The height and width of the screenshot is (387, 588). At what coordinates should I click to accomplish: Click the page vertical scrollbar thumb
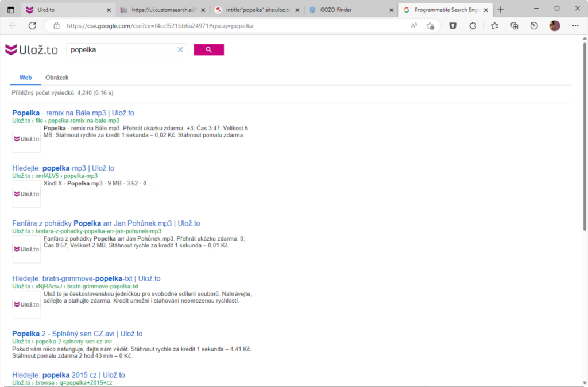(585, 136)
